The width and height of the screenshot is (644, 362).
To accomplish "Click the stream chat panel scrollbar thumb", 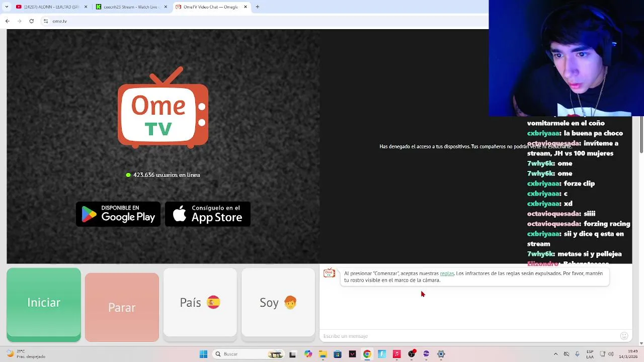I will pyautogui.click(x=641, y=134).
